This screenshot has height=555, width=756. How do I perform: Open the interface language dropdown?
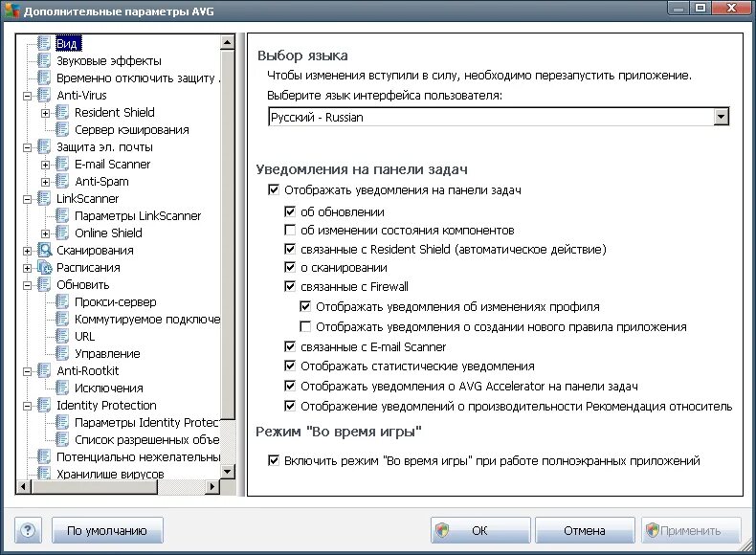click(721, 117)
